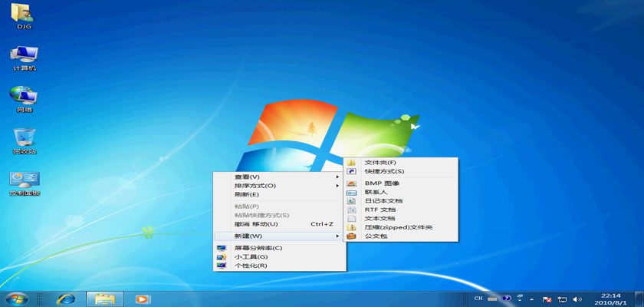644x307 pixels.
Task: Select 文件夹(F) to create a folder
Action: (x=380, y=163)
